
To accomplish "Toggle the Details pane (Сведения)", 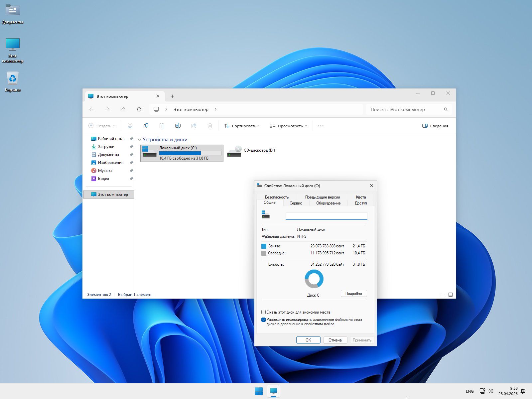I will 435,126.
